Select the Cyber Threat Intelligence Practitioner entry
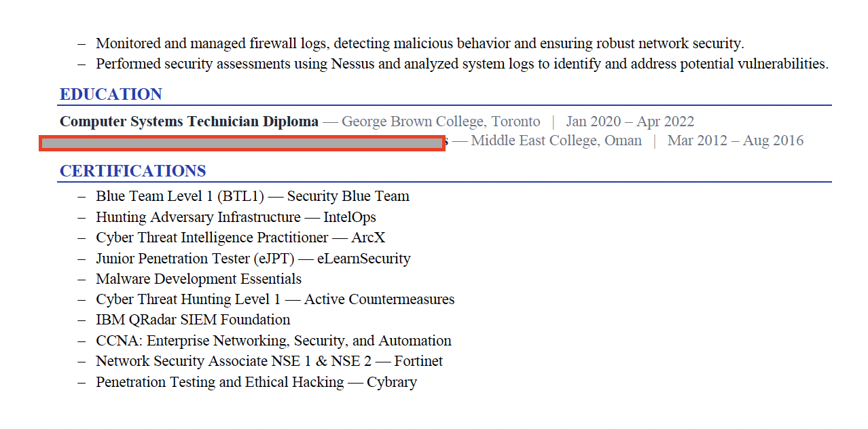Viewport: 868px width, 429px height. click(x=240, y=238)
